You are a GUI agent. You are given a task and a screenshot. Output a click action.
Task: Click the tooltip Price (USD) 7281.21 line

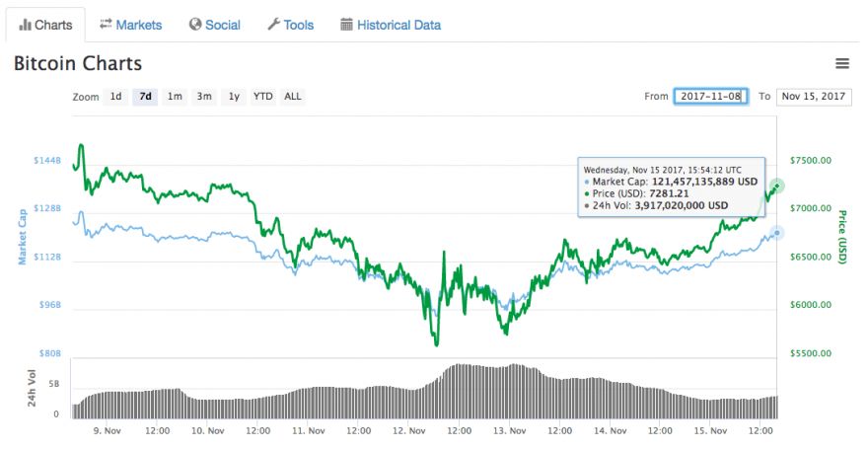click(636, 193)
